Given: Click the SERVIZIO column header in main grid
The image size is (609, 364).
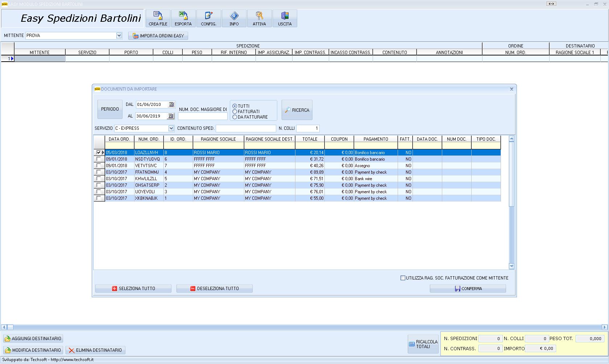Looking at the screenshot, I should coord(87,52).
